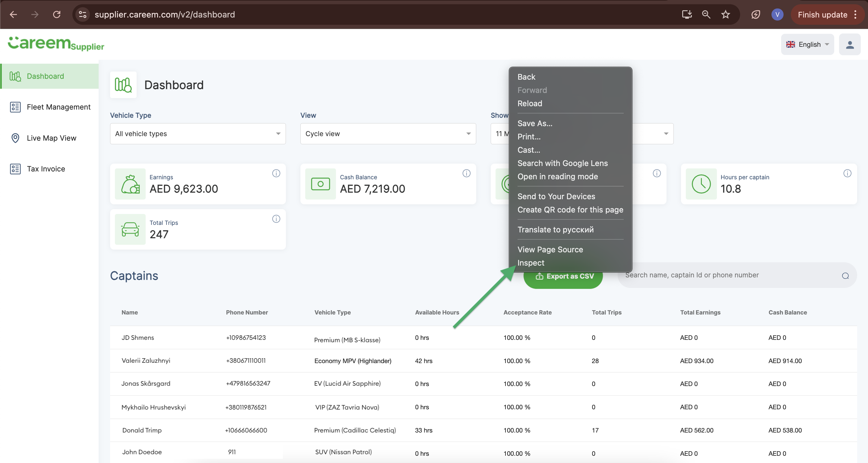This screenshot has width=868, height=463.
Task: Choose Create QR code for this page
Action: pos(570,210)
